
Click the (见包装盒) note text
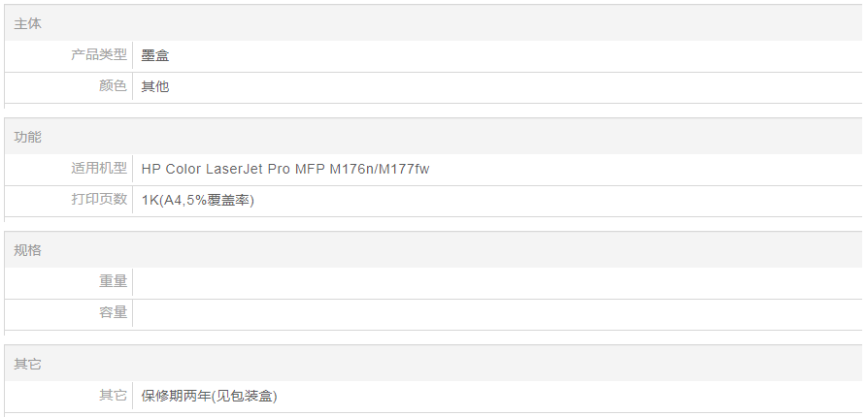(246, 396)
